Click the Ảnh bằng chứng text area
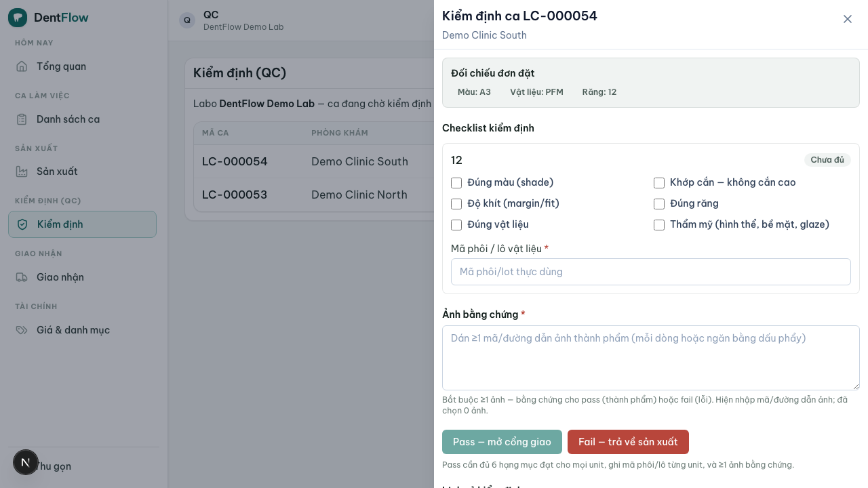This screenshot has height=488, width=868. coord(651,358)
